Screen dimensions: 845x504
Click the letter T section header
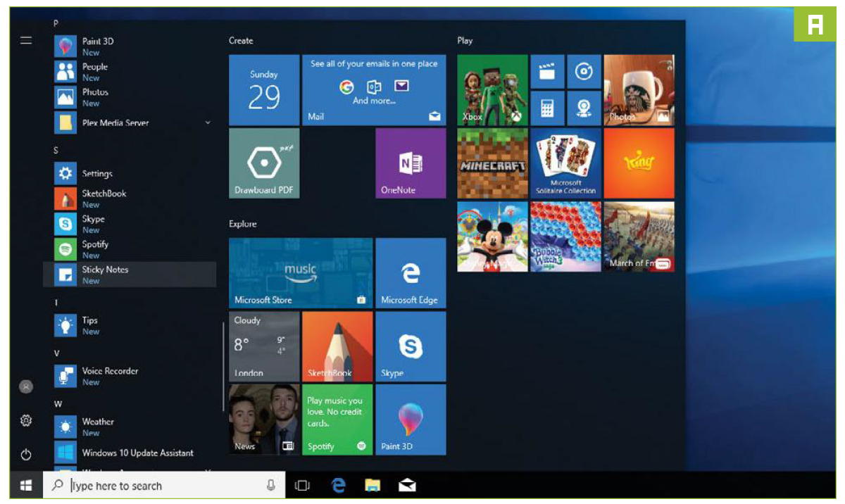click(x=56, y=303)
